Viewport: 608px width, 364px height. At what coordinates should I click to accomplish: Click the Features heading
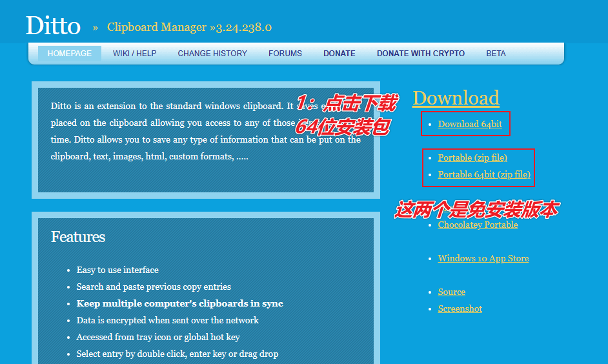click(78, 237)
